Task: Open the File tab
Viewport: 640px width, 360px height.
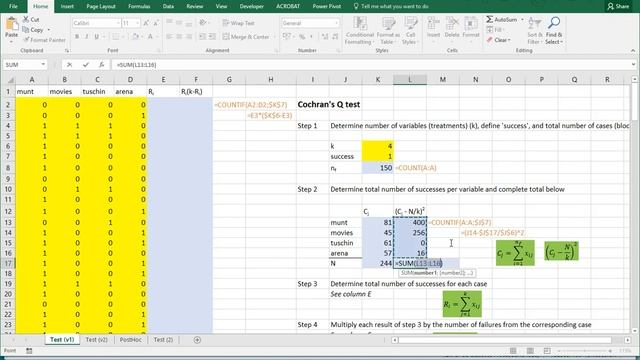Action: coord(13,6)
